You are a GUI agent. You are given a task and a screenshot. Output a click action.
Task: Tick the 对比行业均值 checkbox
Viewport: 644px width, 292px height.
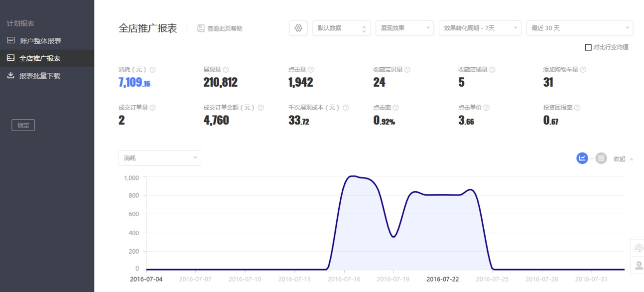coord(588,47)
